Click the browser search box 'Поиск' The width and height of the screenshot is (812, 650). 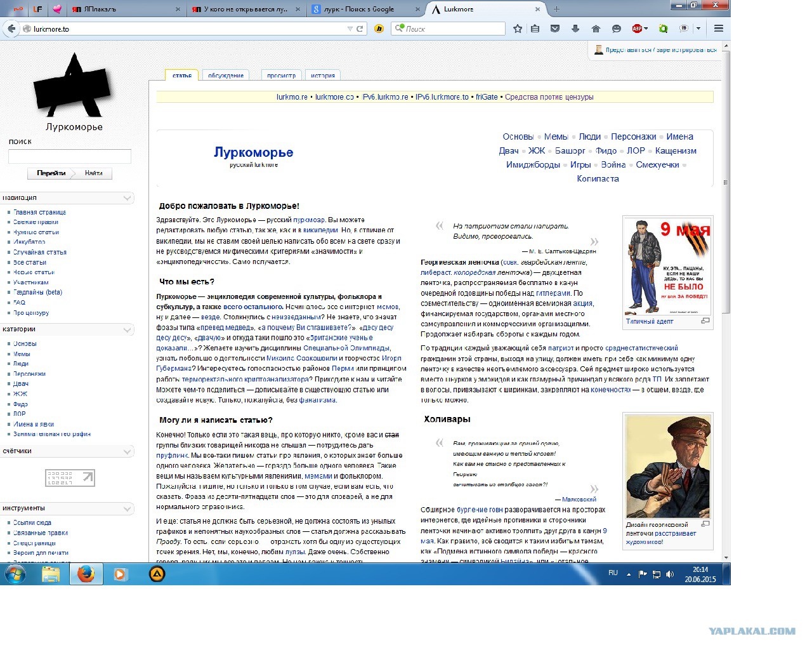tap(448, 29)
